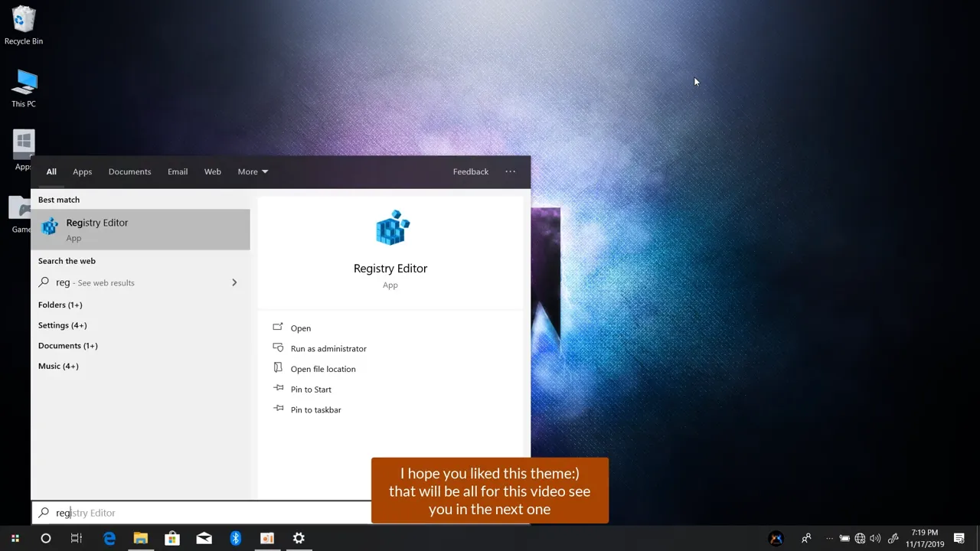Open network globe tray icon
The width and height of the screenshot is (980, 551).
(860, 539)
